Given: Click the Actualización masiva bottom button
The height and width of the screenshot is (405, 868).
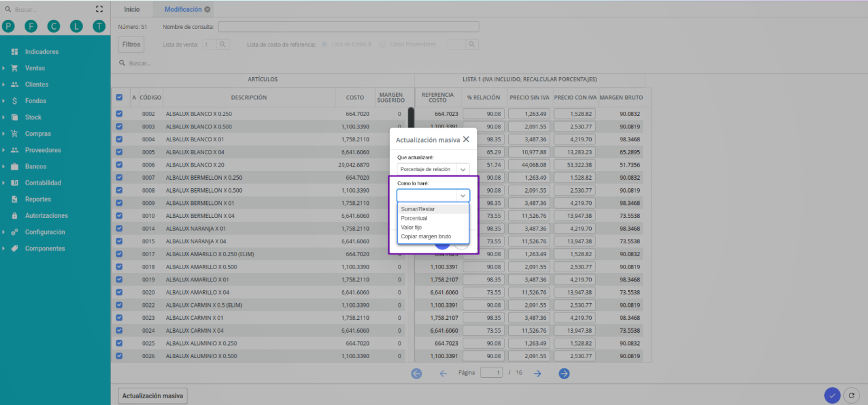Looking at the screenshot, I should [152, 396].
